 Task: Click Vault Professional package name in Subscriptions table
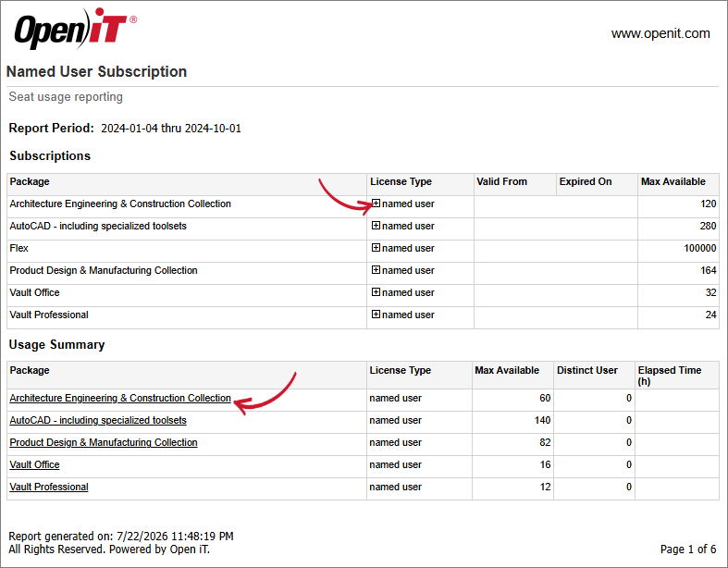[x=49, y=315]
